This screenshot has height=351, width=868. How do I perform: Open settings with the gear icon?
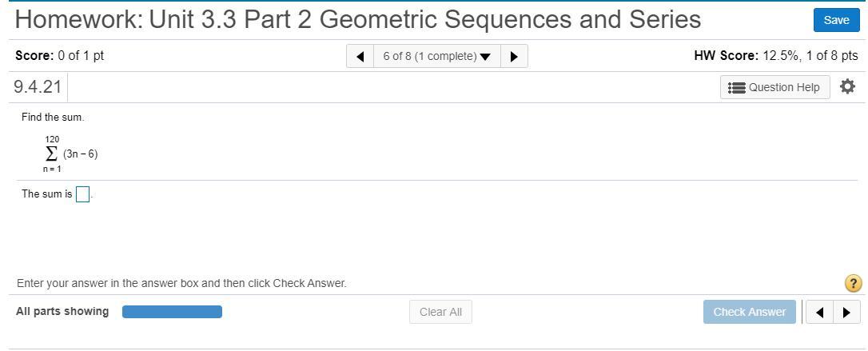click(x=848, y=86)
